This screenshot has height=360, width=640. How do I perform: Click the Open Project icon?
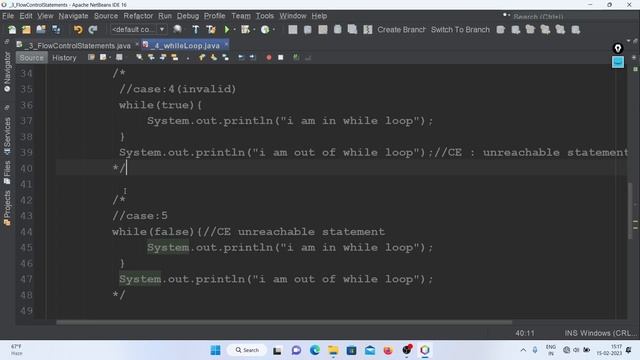coord(41,29)
